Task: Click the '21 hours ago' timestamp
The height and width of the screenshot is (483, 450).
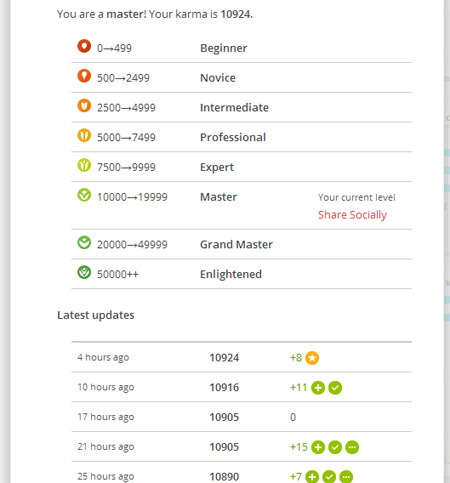Action: pos(106,447)
